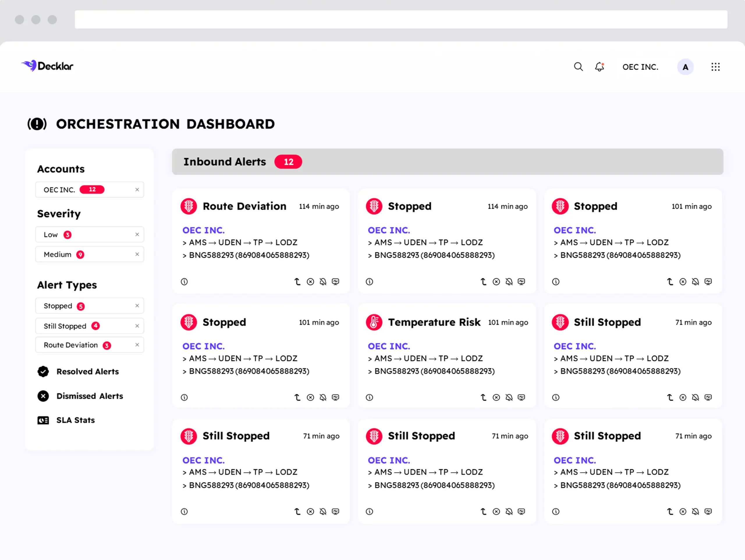Viewport: 745px width, 560px height.
Task: Open the apps grid menu icon
Action: pyautogui.click(x=715, y=67)
